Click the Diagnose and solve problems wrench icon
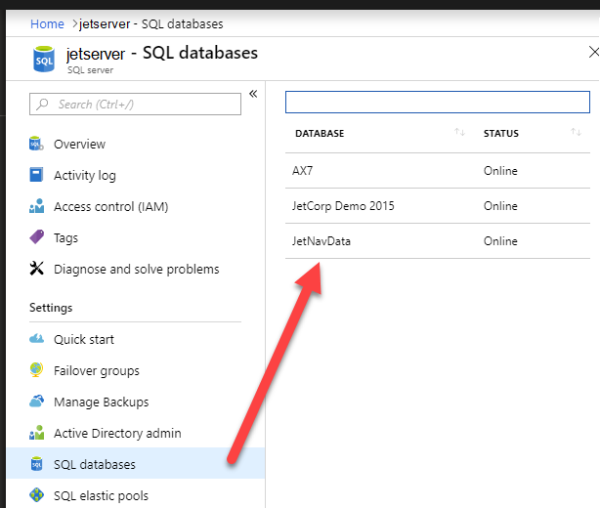Viewport: 600px width, 508px height. coord(36,269)
